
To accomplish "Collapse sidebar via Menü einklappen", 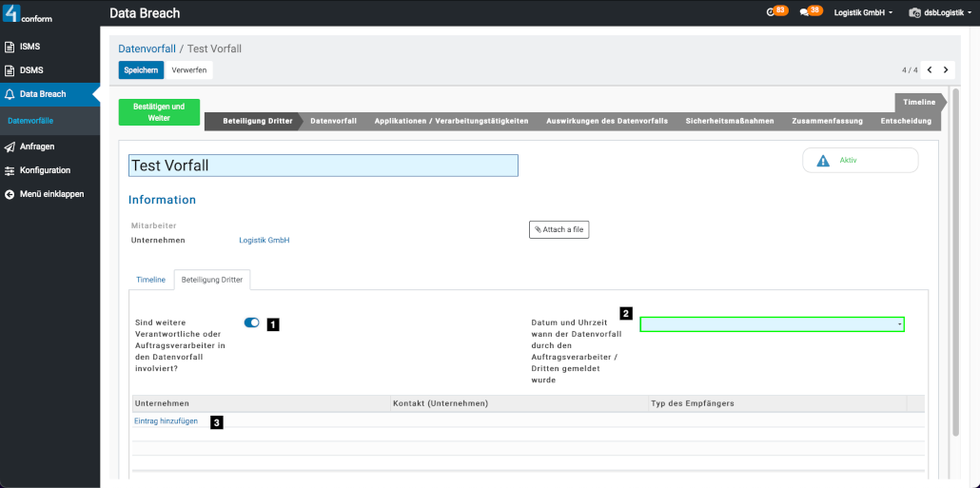I will pos(50,194).
